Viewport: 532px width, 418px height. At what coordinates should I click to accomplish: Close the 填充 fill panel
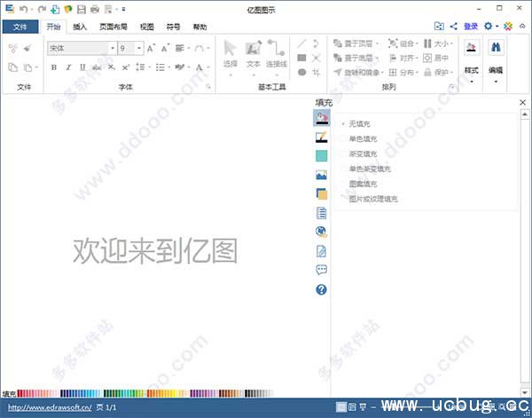pyautogui.click(x=522, y=104)
